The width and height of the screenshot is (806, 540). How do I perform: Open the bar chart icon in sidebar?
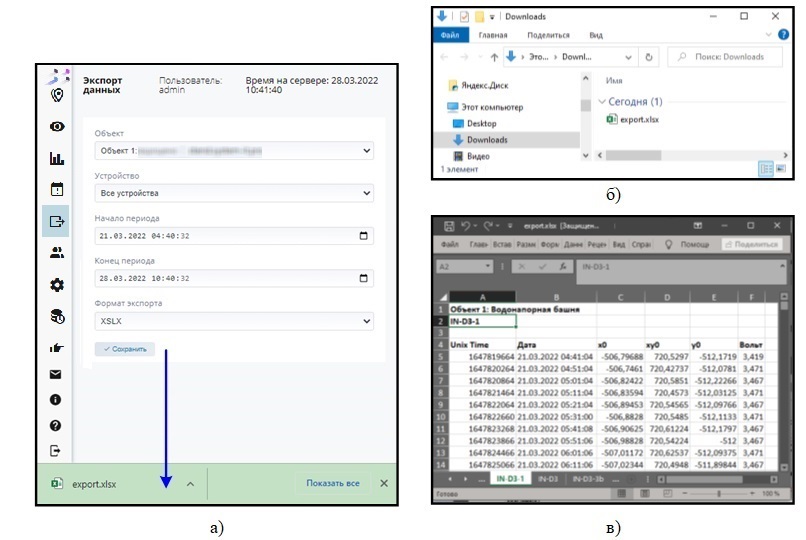(x=56, y=158)
